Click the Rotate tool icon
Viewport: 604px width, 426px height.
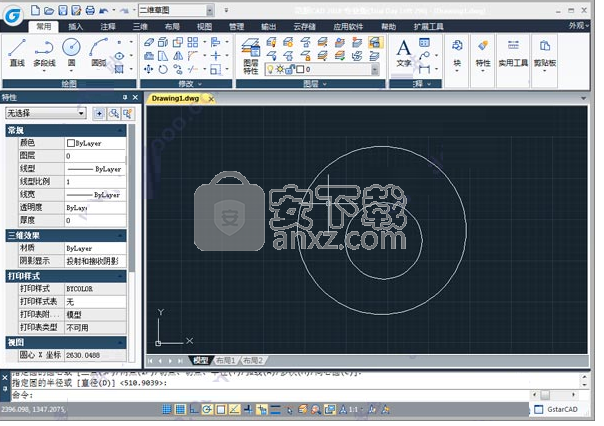163,69
